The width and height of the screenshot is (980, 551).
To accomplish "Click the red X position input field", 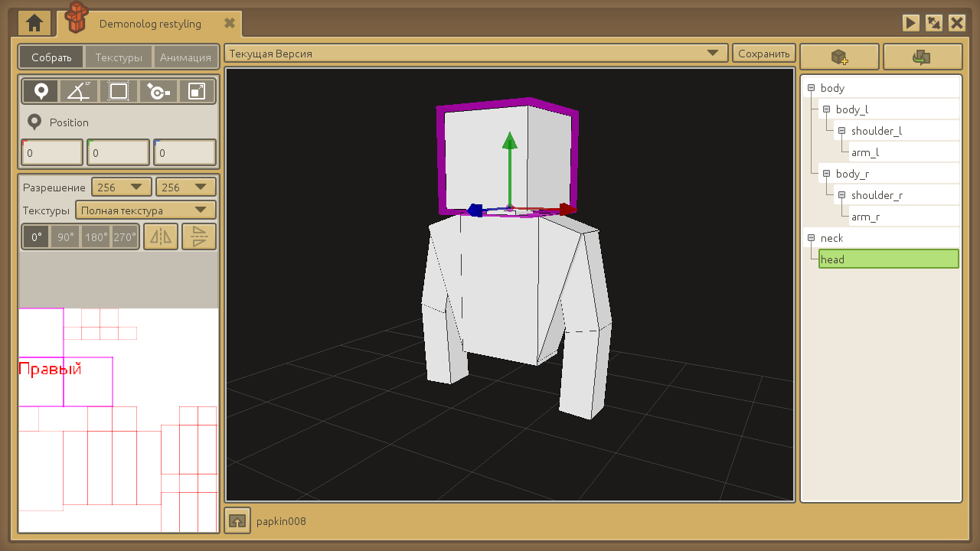I will [52, 153].
